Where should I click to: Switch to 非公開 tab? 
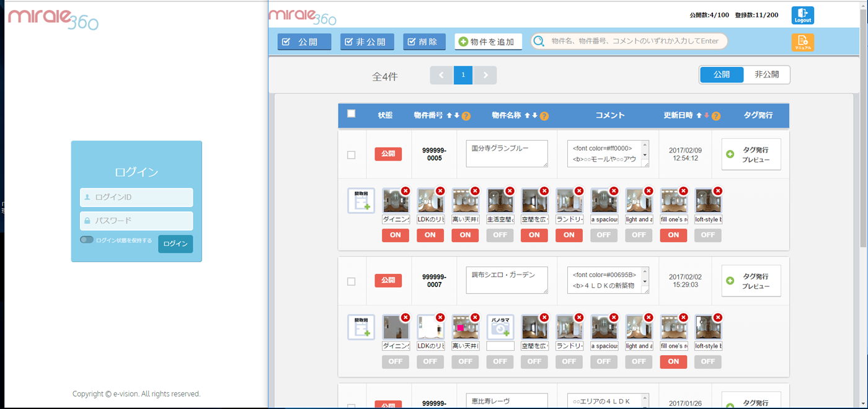point(766,74)
